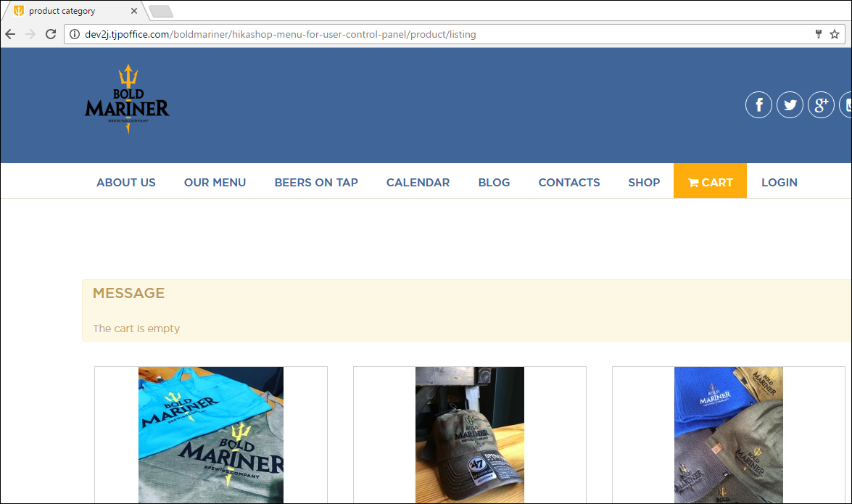Viewport: 852px width, 504px height.
Task: Go to Beers On Tap page
Action: pos(316,183)
